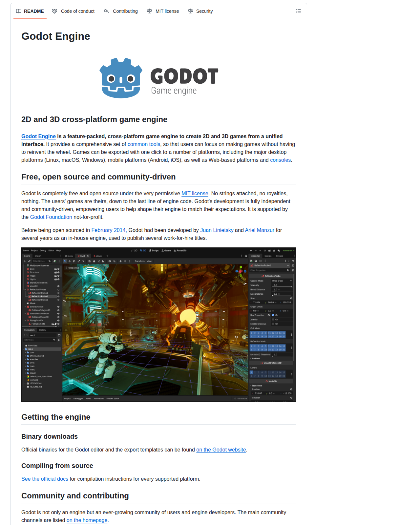Open the 'See the official docs' link
This screenshot has width=420, height=525.
click(45, 479)
